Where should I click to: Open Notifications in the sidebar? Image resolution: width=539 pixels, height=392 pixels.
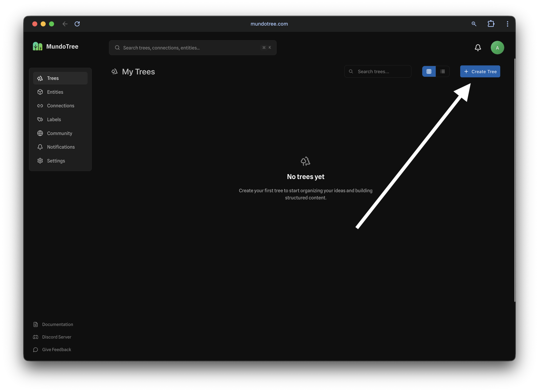coord(60,147)
